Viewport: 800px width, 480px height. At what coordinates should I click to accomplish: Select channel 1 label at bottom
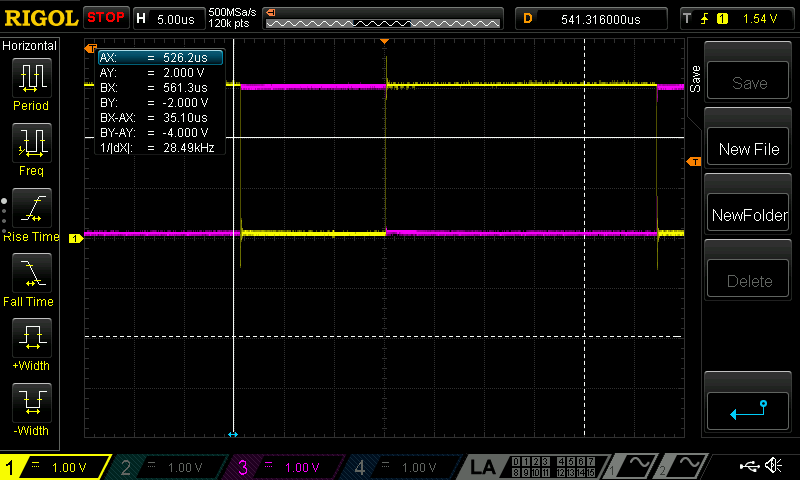click(10, 467)
